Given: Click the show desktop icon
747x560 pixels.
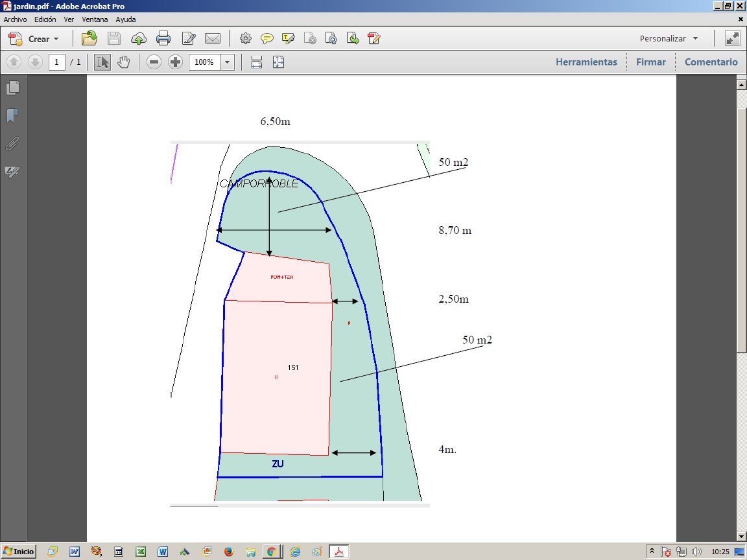Looking at the screenshot, I should coord(740,552).
